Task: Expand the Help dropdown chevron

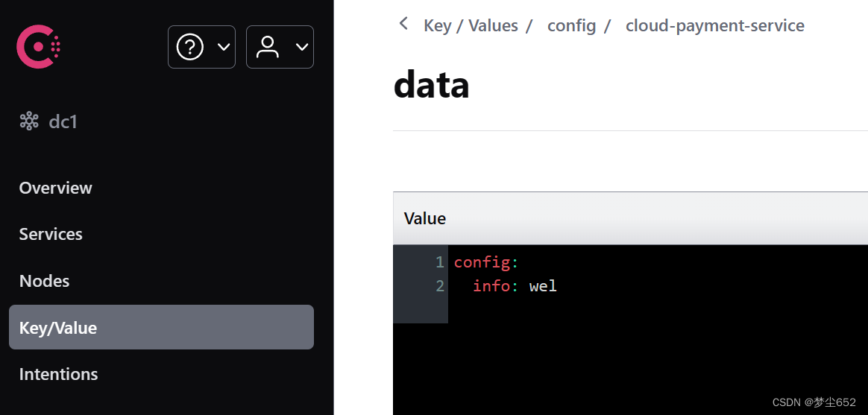Action: [224, 47]
